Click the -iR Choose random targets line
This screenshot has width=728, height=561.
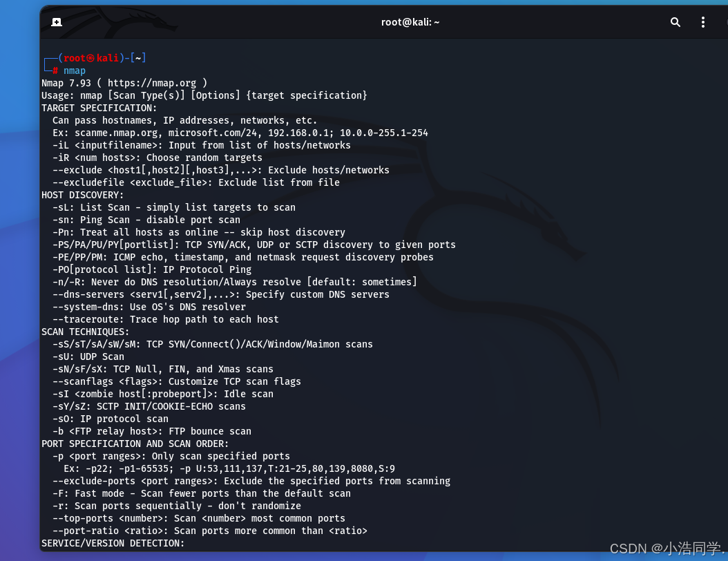tap(157, 158)
